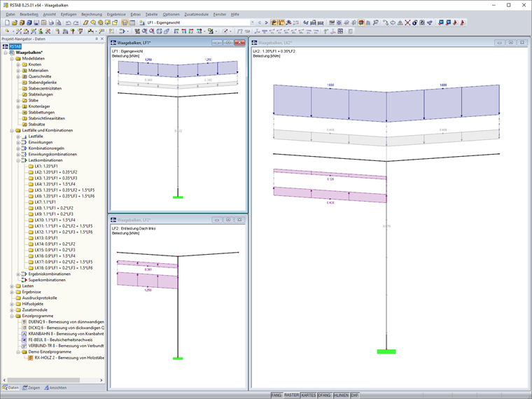Select the Stabendgelenke tree item
The height and width of the screenshot is (399, 532).
(43, 83)
